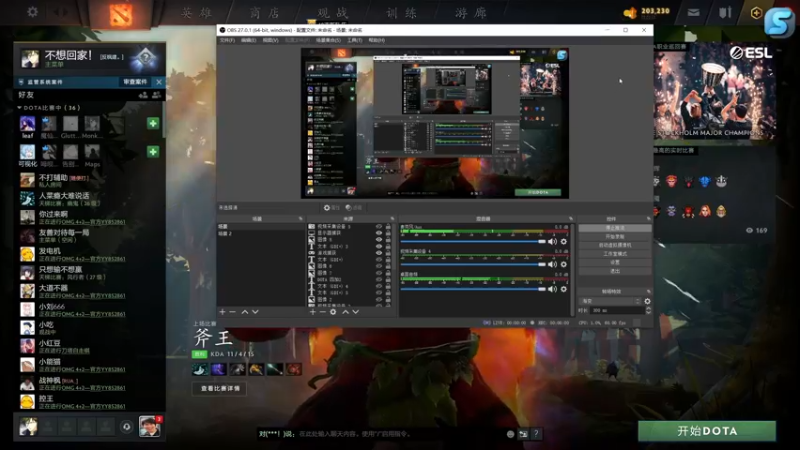Collapse the DOTA比赛中 (36) friends group
Image resolution: width=800 pixels, height=450 pixels.
point(19,108)
